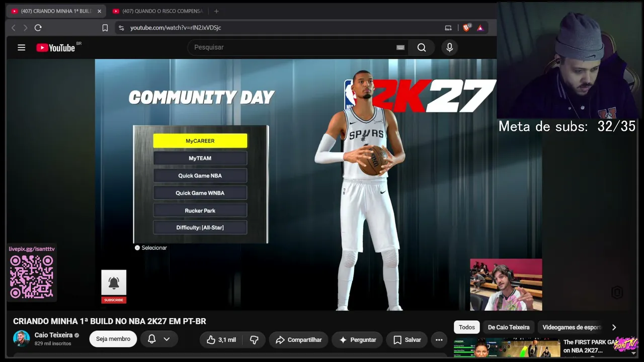
Task: Open the YouTube hamburger guide menu
Action: pos(21,47)
